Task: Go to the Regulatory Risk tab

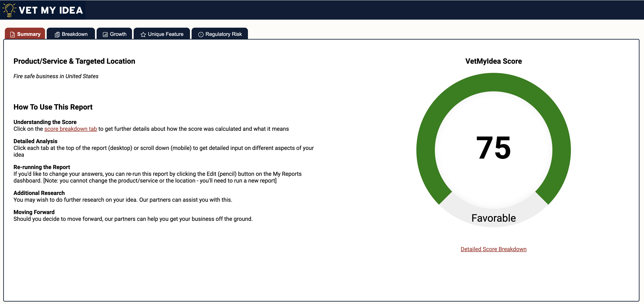Action: coord(223,34)
